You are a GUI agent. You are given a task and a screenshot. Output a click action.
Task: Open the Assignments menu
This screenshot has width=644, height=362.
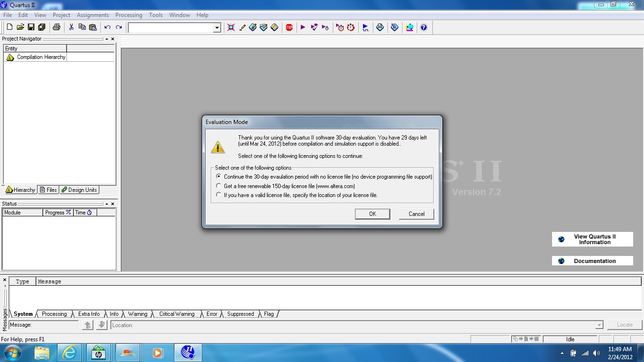pyautogui.click(x=93, y=15)
